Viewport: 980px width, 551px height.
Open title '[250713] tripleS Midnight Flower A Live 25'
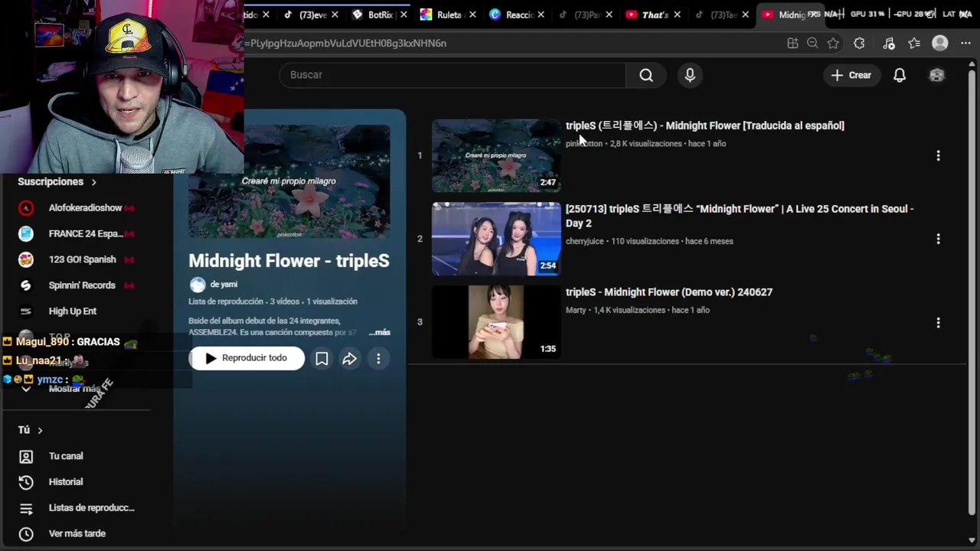click(740, 216)
